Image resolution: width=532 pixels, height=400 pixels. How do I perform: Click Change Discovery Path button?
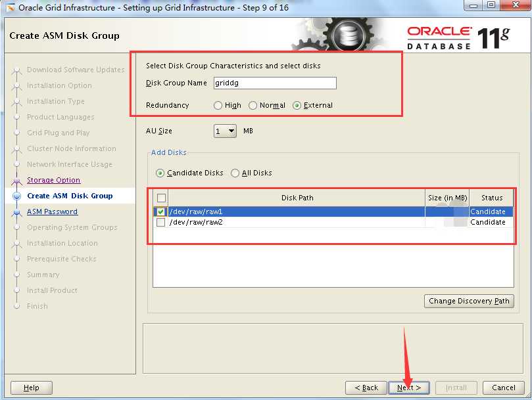click(x=469, y=301)
